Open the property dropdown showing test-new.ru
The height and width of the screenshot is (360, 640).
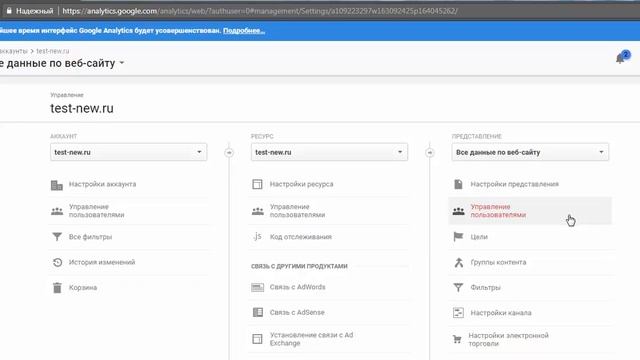329,152
